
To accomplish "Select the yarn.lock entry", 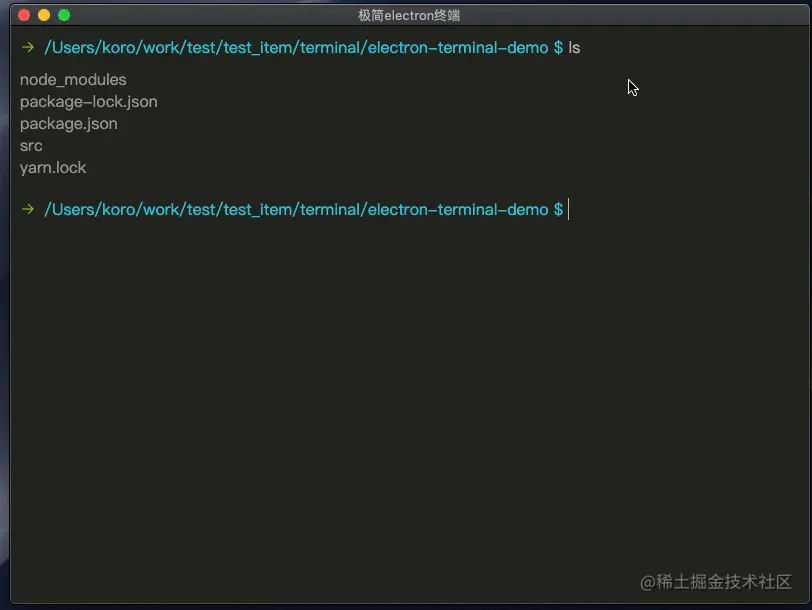I will 53,168.
